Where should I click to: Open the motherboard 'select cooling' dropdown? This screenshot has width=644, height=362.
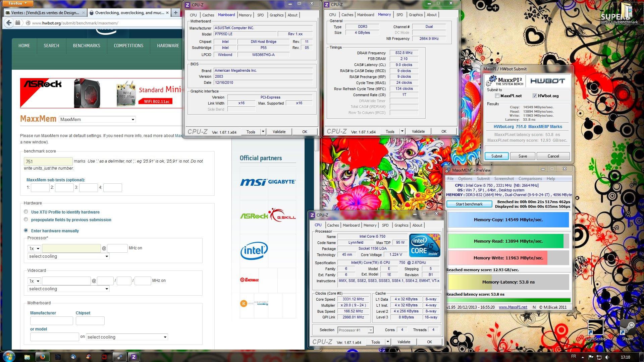click(127, 337)
